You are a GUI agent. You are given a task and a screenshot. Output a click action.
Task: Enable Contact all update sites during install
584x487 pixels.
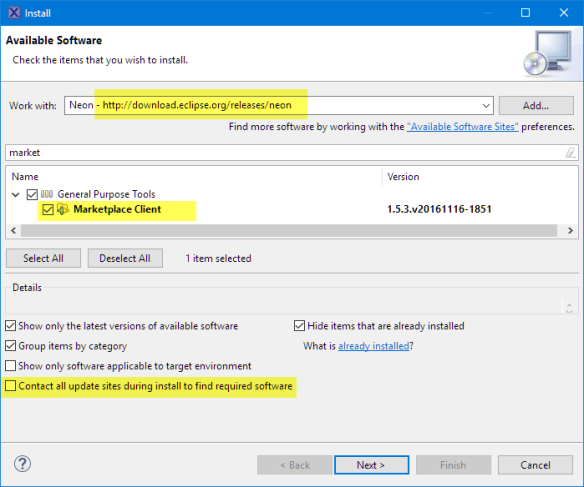pyautogui.click(x=10, y=386)
